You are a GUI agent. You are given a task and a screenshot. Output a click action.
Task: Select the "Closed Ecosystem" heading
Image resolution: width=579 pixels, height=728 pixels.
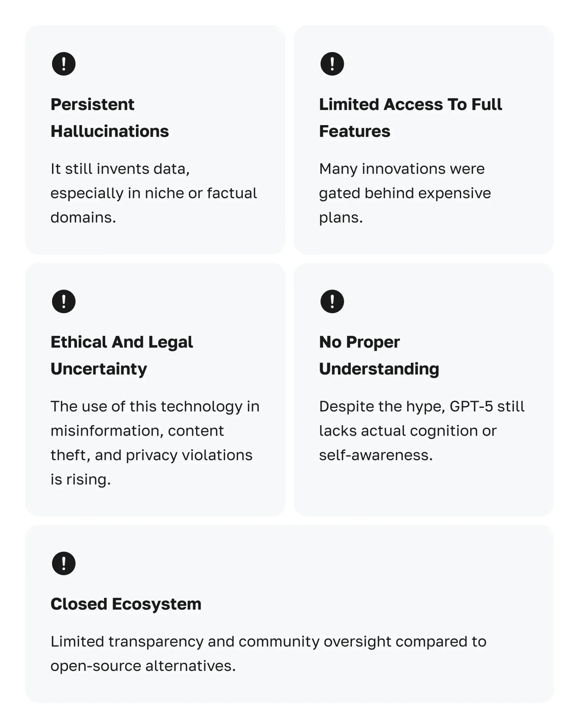[126, 604]
